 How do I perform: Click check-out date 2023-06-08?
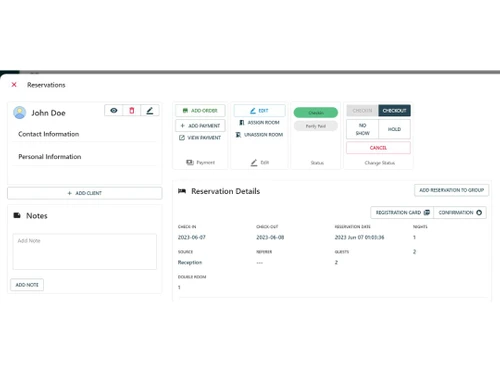270,237
